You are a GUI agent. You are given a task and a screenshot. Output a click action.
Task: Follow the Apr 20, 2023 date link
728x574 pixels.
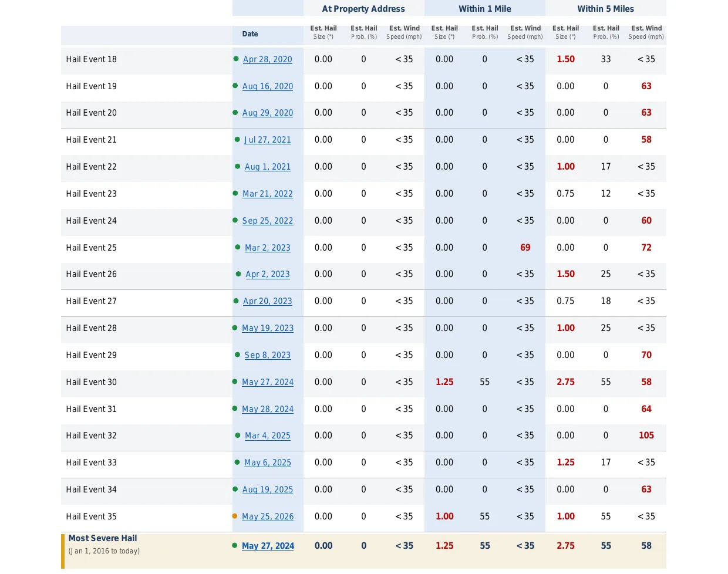[x=268, y=301]
